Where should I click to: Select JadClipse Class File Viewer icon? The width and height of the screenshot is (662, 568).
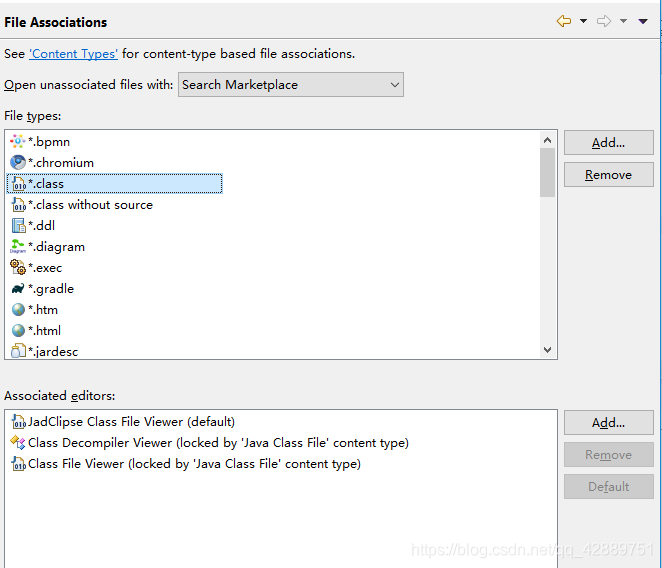[x=18, y=421]
